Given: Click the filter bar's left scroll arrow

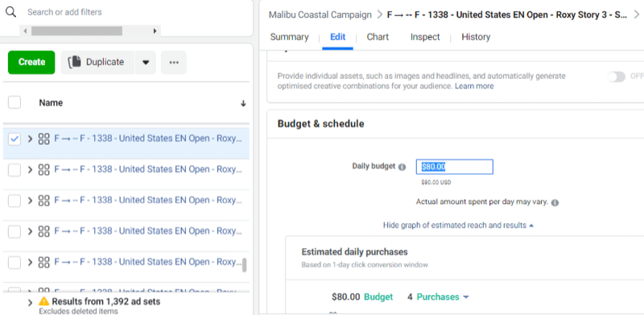Looking at the screenshot, I should point(26,31).
